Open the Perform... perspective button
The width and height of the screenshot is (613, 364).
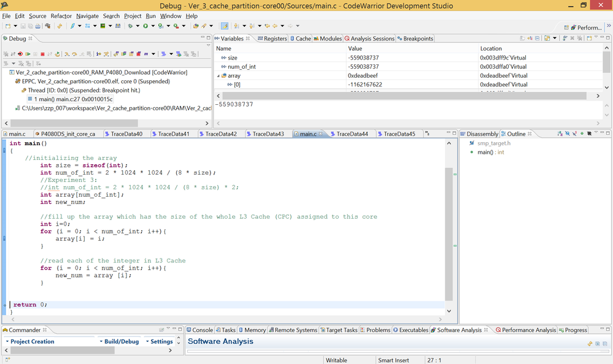coord(585,28)
